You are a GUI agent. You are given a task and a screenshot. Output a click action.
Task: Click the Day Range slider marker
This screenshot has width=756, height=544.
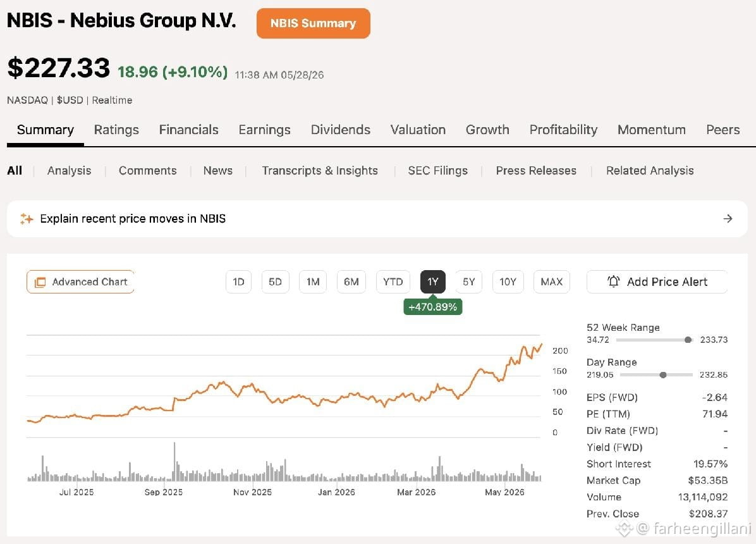tap(663, 375)
